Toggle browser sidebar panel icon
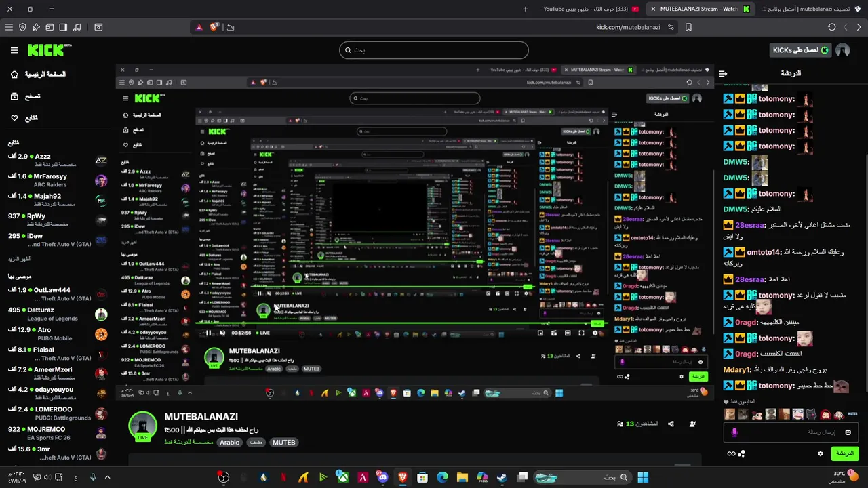This screenshot has height=488, width=868. pyautogui.click(x=63, y=27)
